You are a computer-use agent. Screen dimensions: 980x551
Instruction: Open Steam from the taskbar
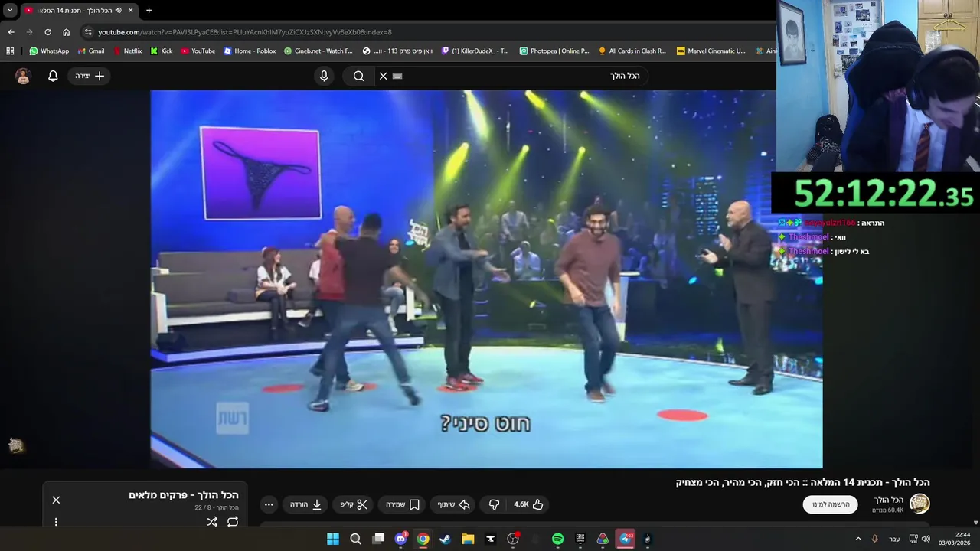pos(445,539)
